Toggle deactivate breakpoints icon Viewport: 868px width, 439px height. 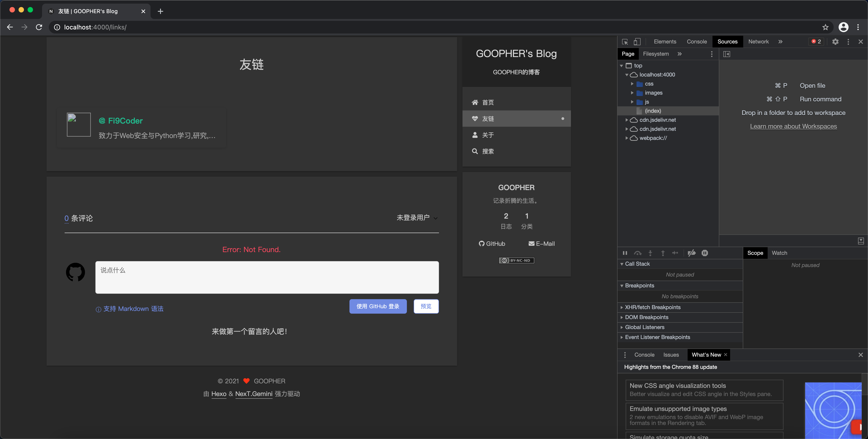[691, 253]
